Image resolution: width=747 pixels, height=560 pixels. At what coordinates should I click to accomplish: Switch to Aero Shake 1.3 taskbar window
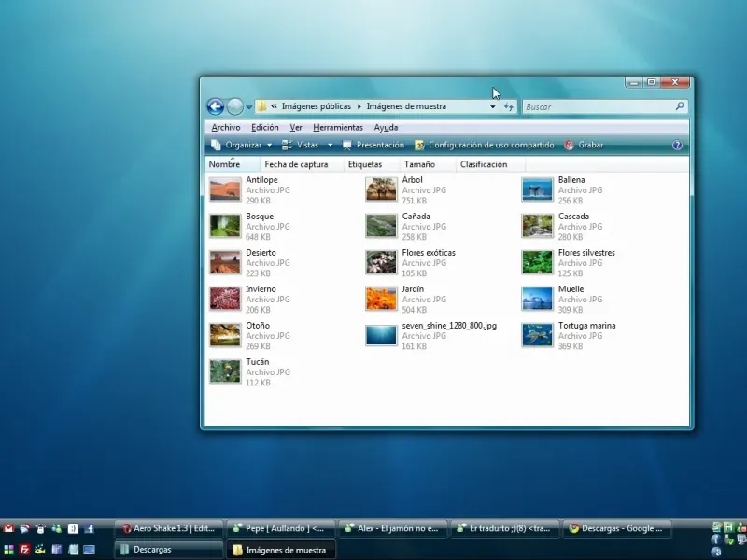pyautogui.click(x=168, y=528)
